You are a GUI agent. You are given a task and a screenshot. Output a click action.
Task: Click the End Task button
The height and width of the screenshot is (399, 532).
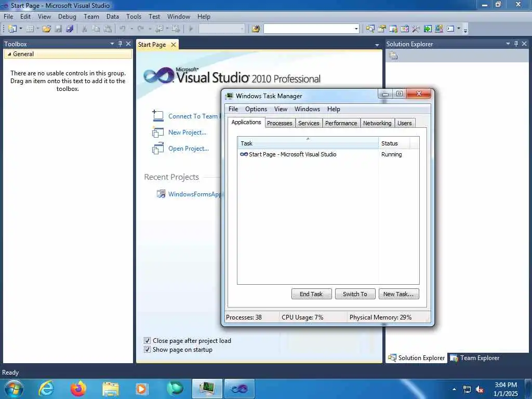coord(312,294)
